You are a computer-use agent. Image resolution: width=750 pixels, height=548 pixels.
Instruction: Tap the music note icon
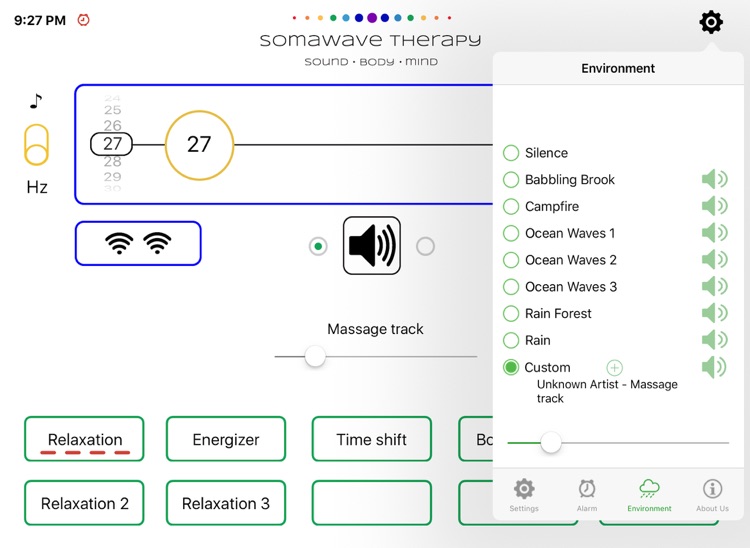pos(36,101)
